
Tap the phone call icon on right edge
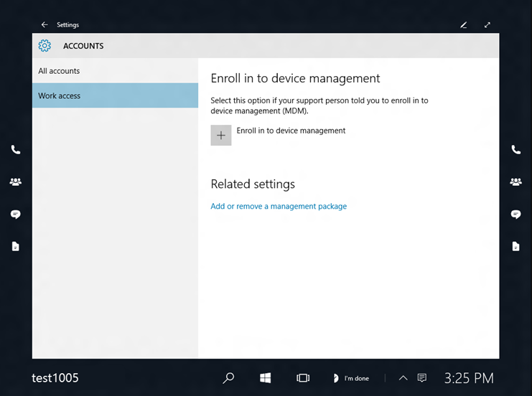click(x=515, y=150)
